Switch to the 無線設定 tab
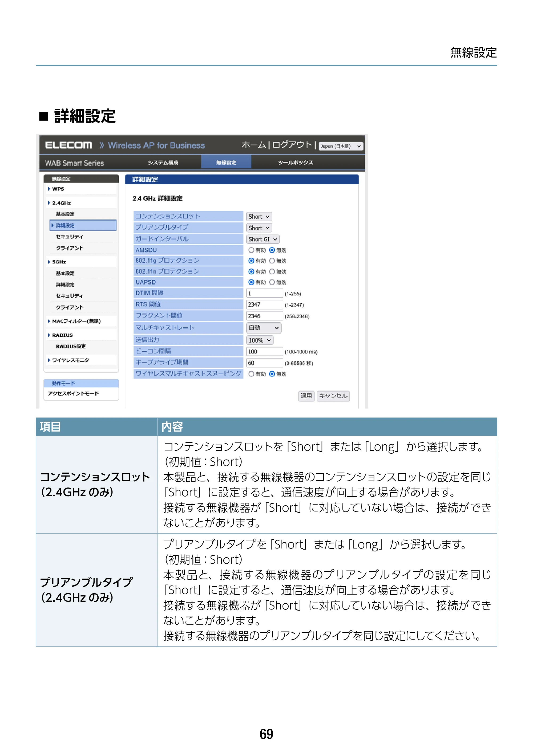533x756 pixels. pos(226,162)
